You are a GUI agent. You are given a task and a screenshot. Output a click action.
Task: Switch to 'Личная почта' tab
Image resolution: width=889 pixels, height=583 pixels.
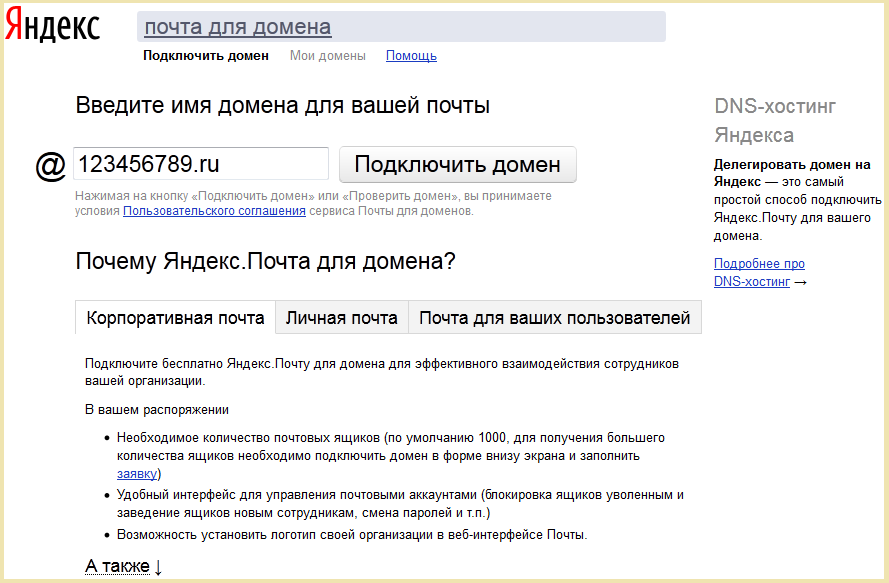click(x=341, y=318)
